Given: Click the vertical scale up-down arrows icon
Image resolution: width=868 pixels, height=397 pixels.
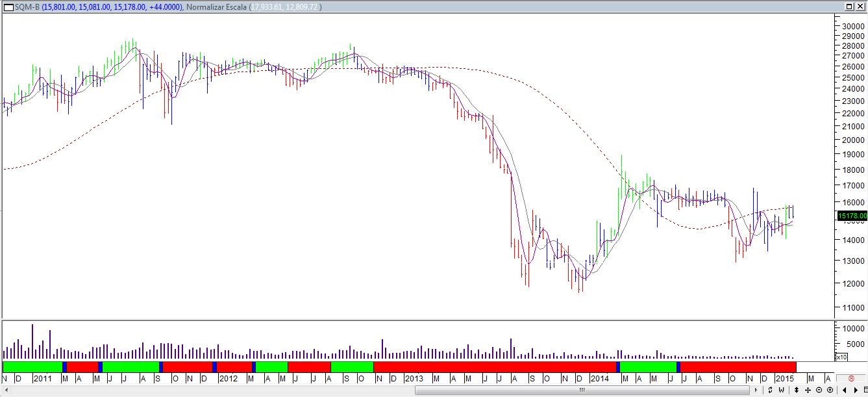Looking at the screenshot, I should pyautogui.click(x=797, y=390).
